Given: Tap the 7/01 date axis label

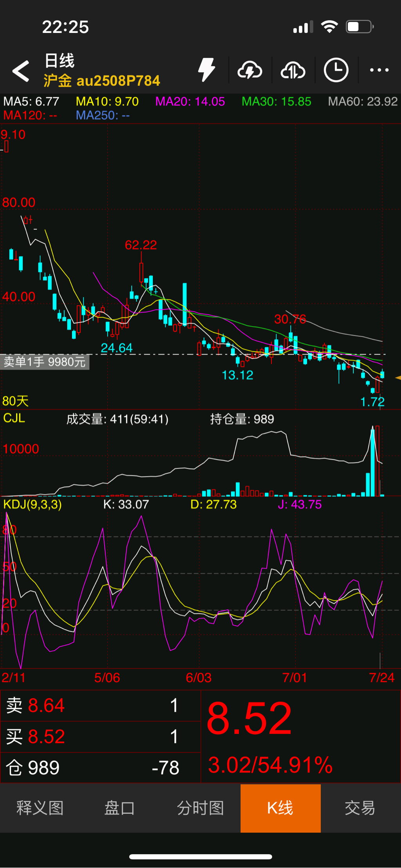Looking at the screenshot, I should [x=294, y=678].
